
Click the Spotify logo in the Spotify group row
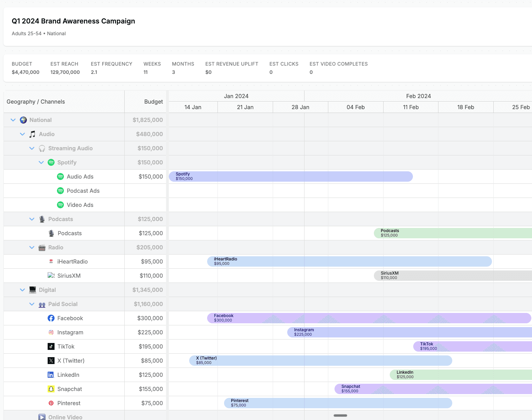click(51, 162)
